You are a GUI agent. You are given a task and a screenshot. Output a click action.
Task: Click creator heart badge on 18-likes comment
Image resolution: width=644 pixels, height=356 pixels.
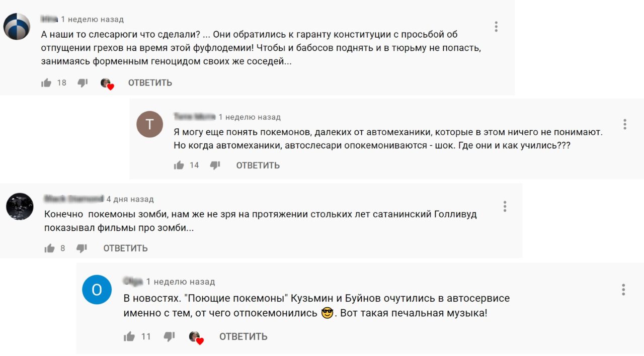click(107, 84)
